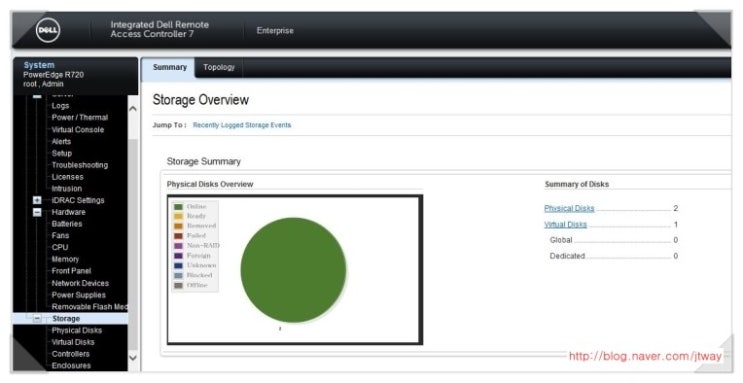
Task: Open CPU under Hardware
Action: [60, 247]
